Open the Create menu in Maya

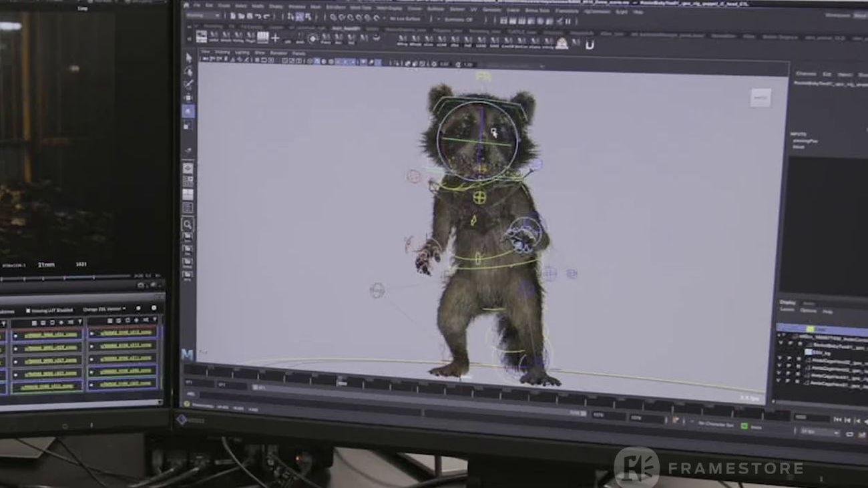(224, 5)
